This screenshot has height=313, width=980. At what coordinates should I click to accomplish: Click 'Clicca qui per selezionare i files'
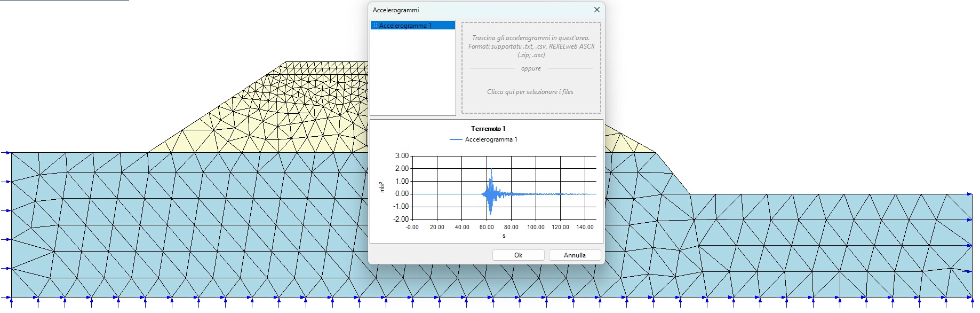pyautogui.click(x=530, y=92)
